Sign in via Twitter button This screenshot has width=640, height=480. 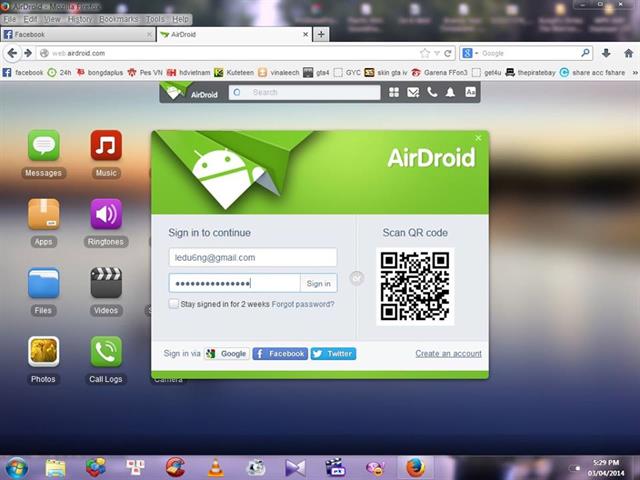(x=333, y=353)
